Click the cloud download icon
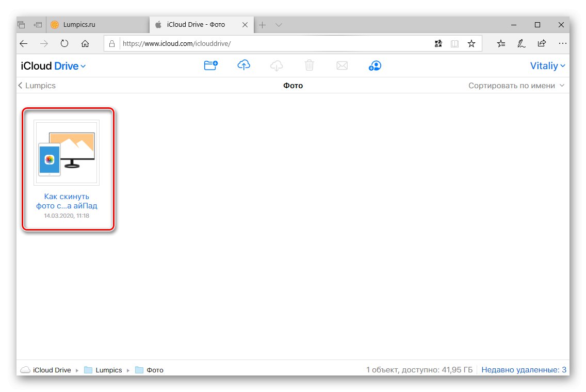586x392 pixels. click(x=276, y=66)
